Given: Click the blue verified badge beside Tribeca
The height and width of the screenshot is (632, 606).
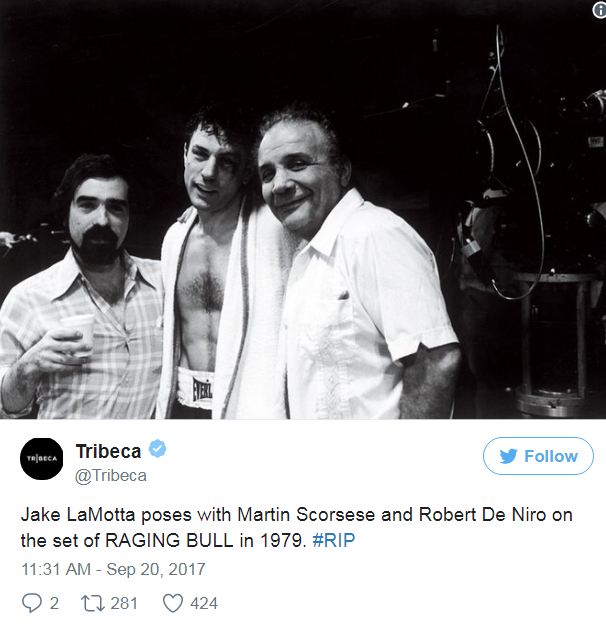Looking at the screenshot, I should click(158, 449).
